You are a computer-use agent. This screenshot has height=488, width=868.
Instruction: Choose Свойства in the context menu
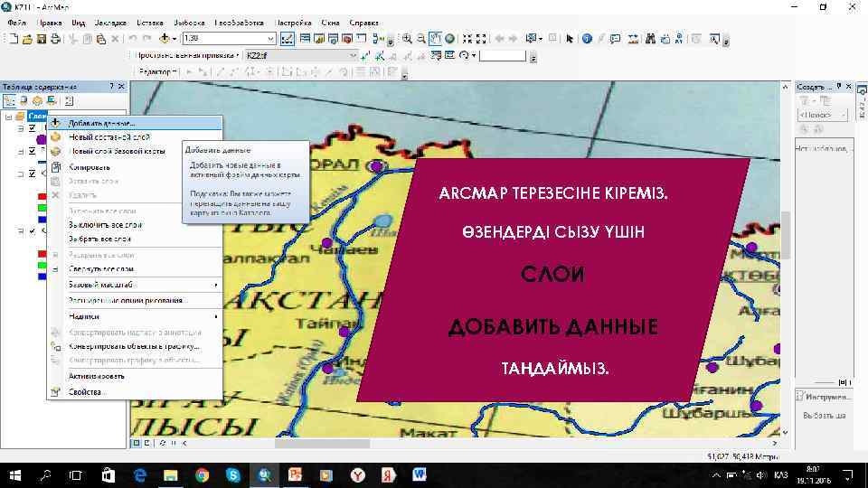tap(135, 391)
